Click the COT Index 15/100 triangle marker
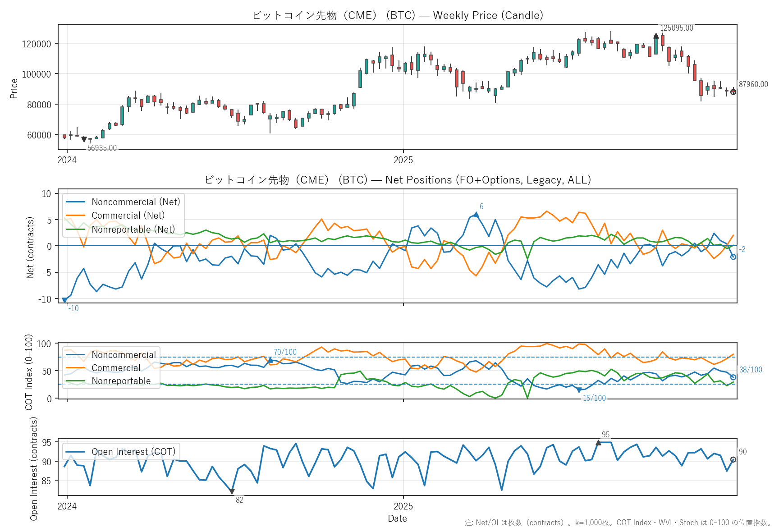Screen dimensions: 779x532 (x=579, y=390)
